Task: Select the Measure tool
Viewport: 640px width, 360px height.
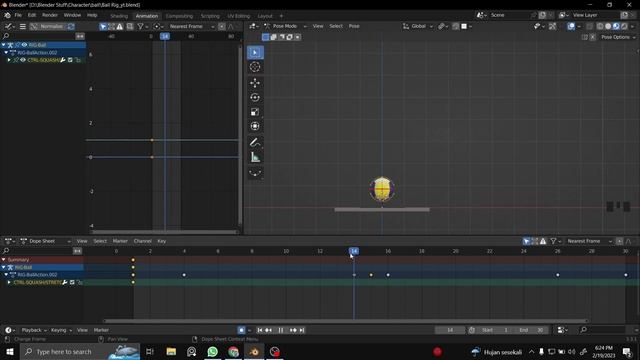Action: pos(255,157)
